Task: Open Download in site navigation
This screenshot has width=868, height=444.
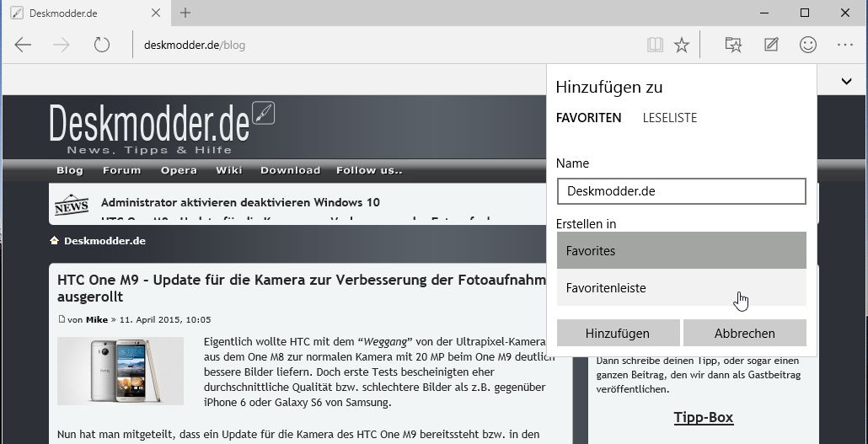Action: (290, 170)
